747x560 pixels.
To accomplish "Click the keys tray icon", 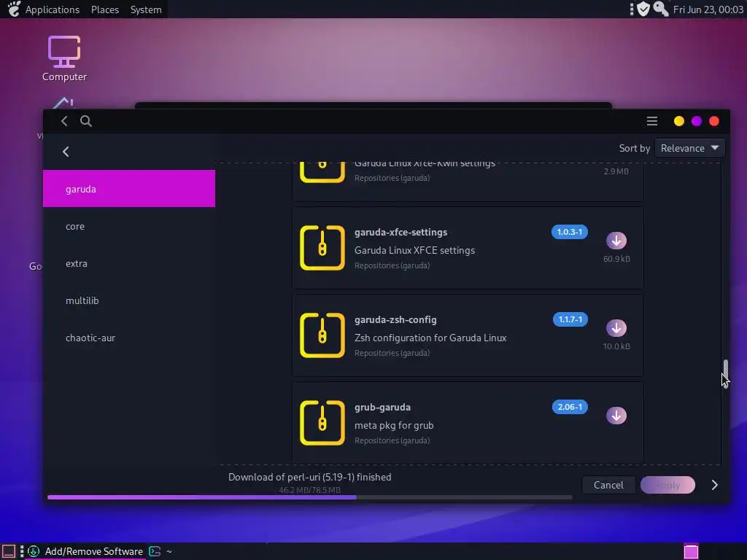I will pos(661,9).
